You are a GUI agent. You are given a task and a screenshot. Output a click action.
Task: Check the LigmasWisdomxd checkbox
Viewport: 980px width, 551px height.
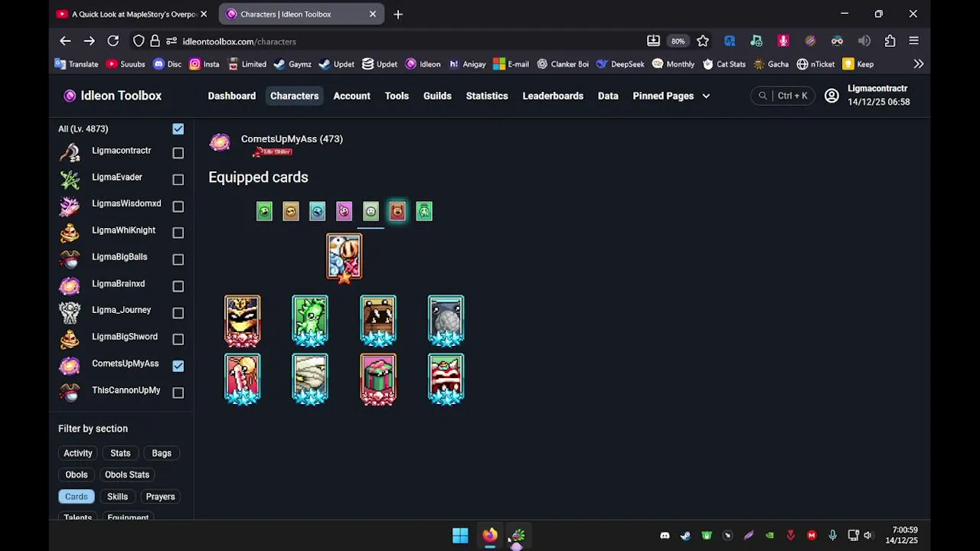[178, 206]
